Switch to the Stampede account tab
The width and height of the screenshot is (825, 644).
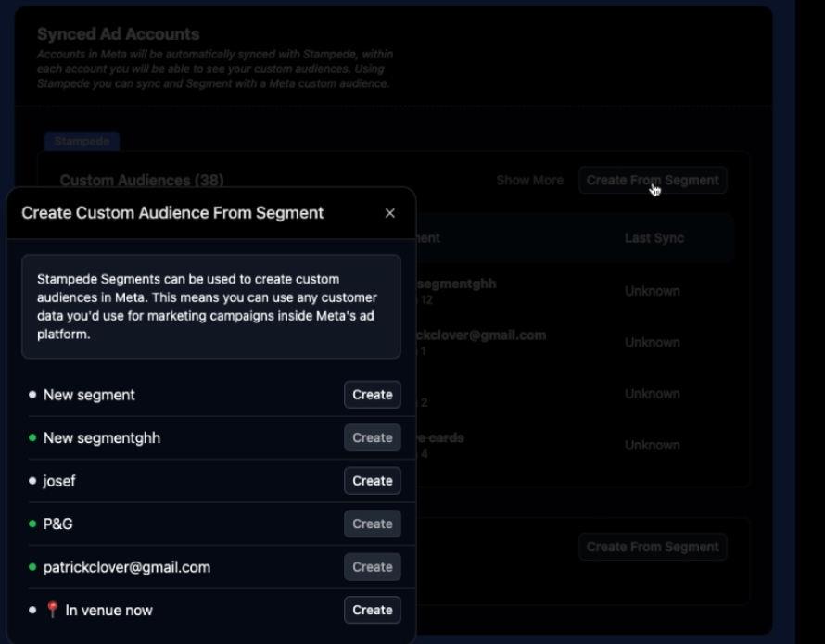(x=82, y=142)
